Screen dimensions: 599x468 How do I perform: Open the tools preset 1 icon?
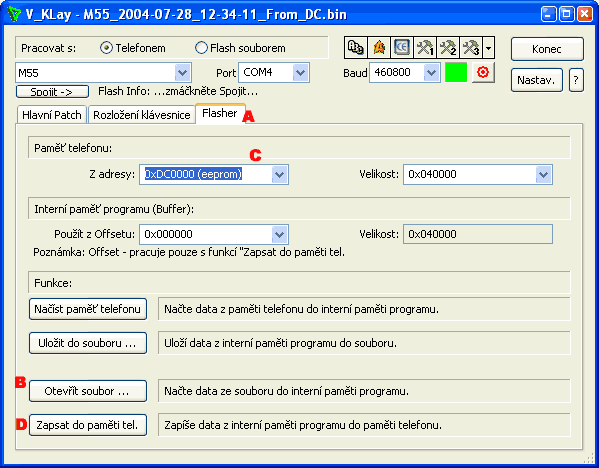[x=425, y=48]
